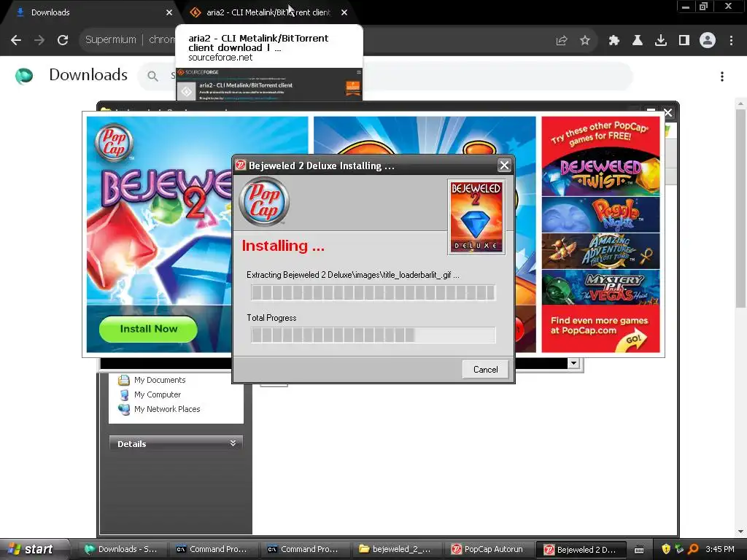Open Peggle Nights game banner
747x560 pixels.
600,215
